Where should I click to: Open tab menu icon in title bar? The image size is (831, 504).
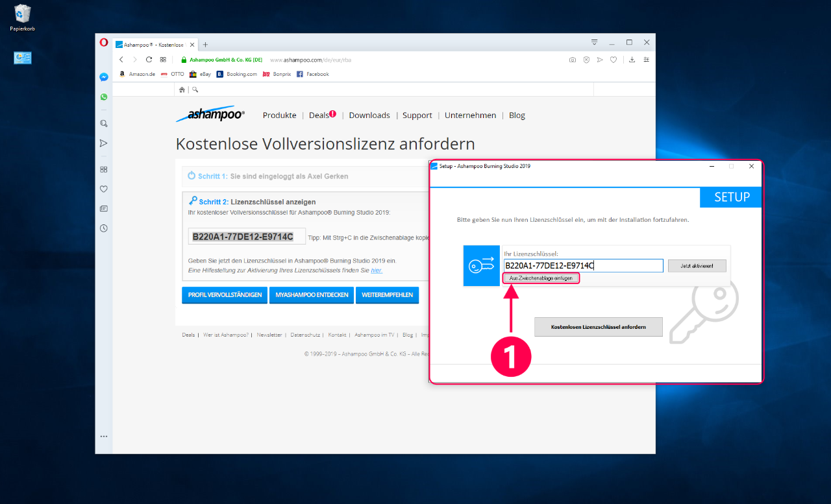(x=594, y=42)
